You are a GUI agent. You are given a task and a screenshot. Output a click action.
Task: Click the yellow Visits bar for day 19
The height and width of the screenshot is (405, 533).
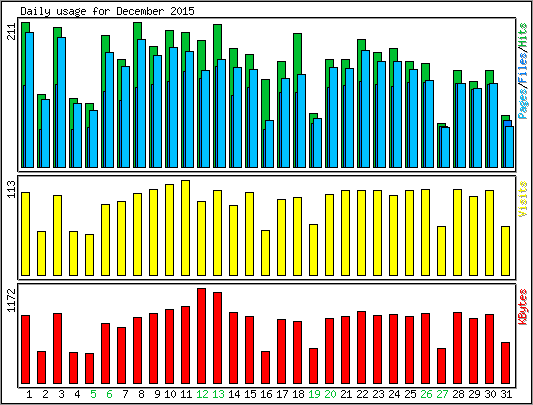(313, 250)
